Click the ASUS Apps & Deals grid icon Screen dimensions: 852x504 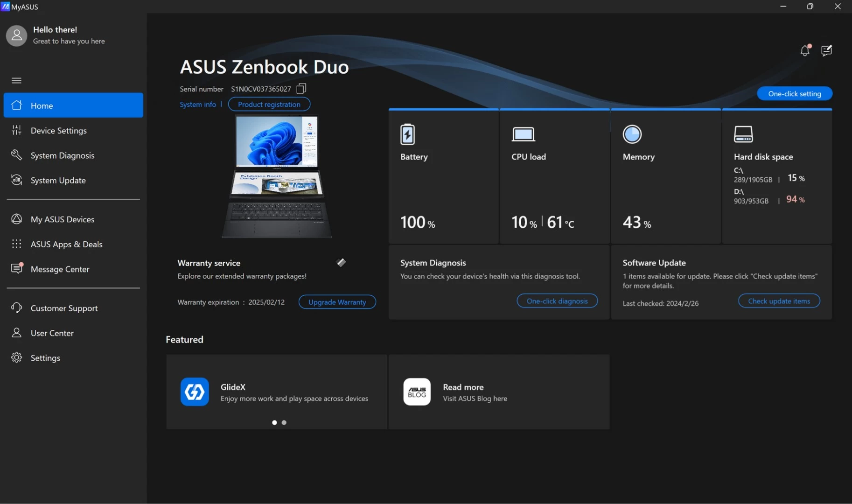[x=17, y=244]
